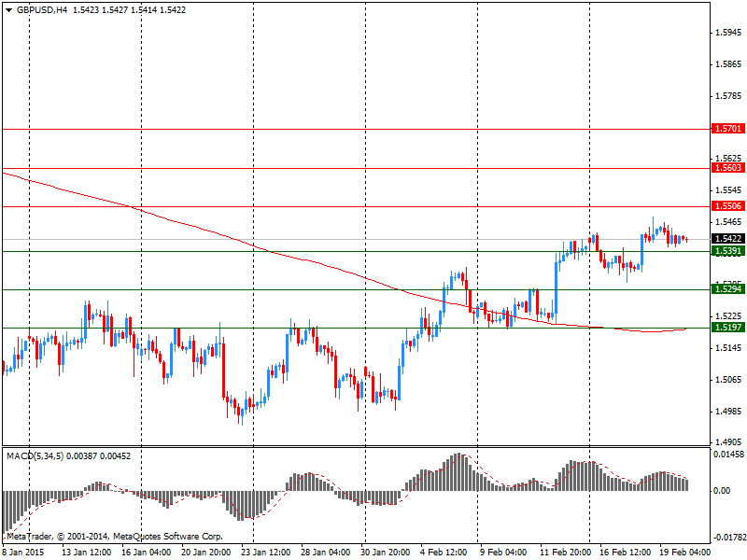
Task: Click the 9 Feb 04:00 time label
Action: (503, 553)
